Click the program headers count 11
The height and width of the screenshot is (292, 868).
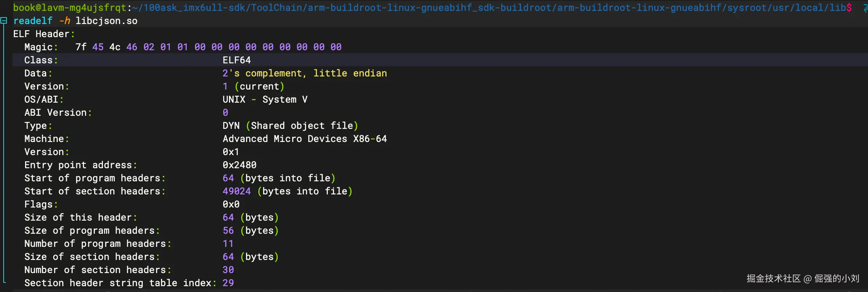pyautogui.click(x=228, y=244)
